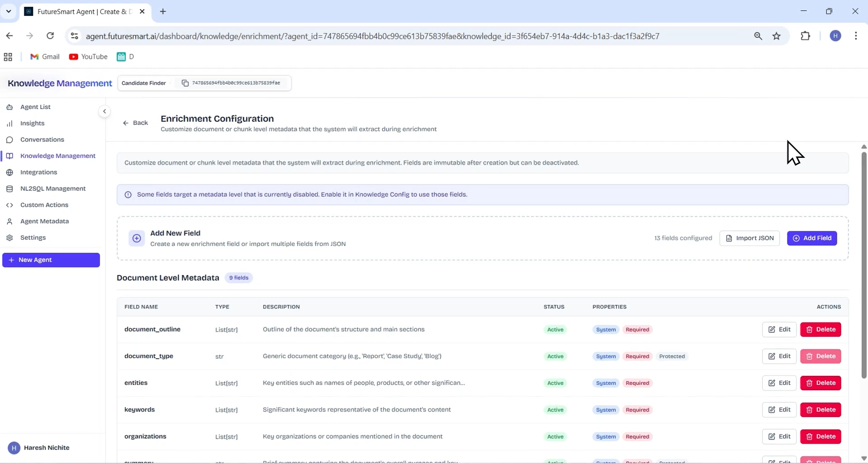The width and height of the screenshot is (868, 464).
Task: Click the Import JSON button
Action: point(749,238)
